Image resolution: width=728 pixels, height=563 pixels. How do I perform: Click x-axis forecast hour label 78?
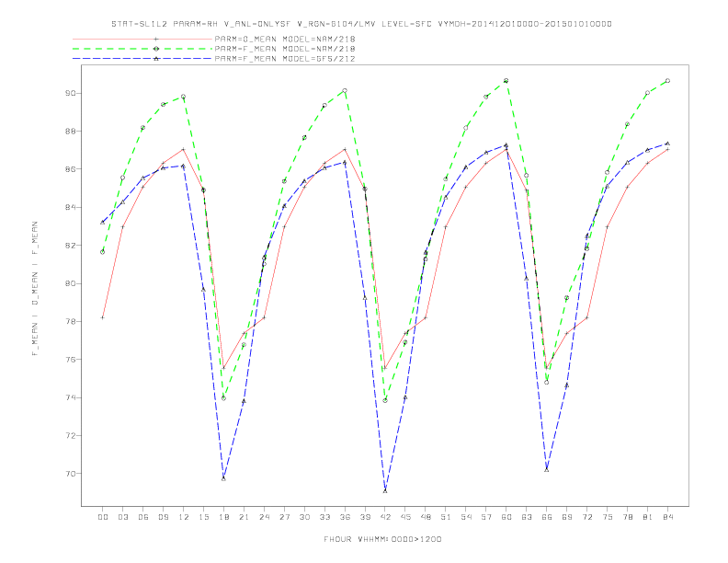click(x=627, y=517)
